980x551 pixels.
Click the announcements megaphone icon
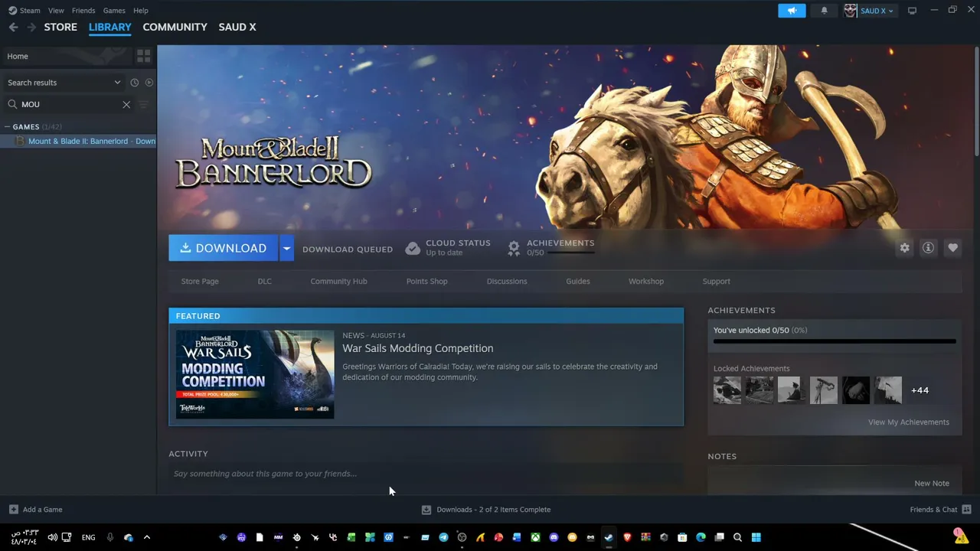click(x=792, y=11)
